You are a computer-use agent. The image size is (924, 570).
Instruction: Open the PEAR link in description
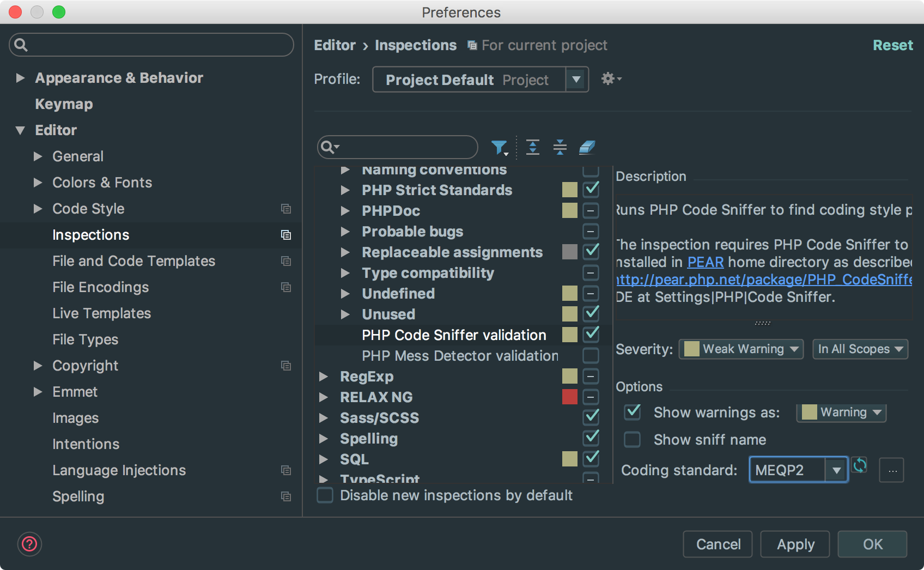[x=705, y=262]
